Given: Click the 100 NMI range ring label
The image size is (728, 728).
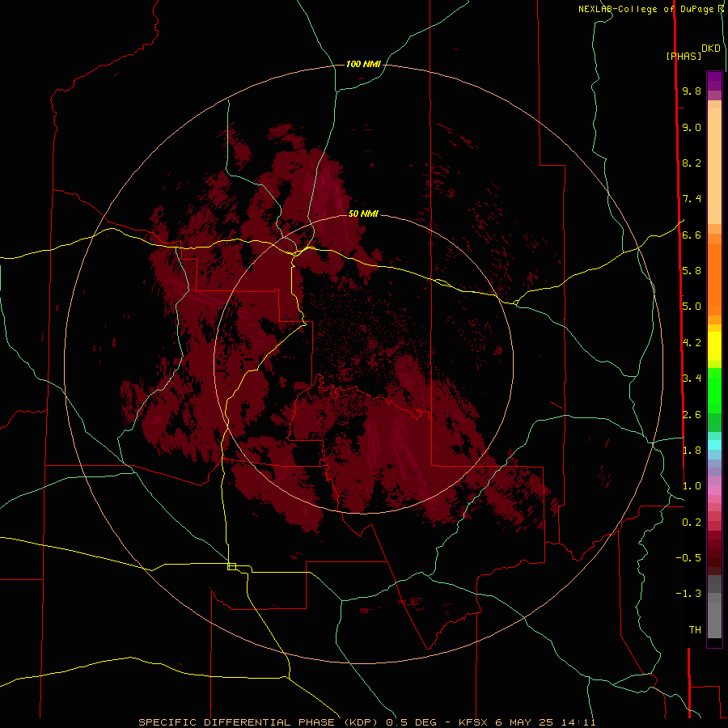Looking at the screenshot, I should click(x=363, y=64).
